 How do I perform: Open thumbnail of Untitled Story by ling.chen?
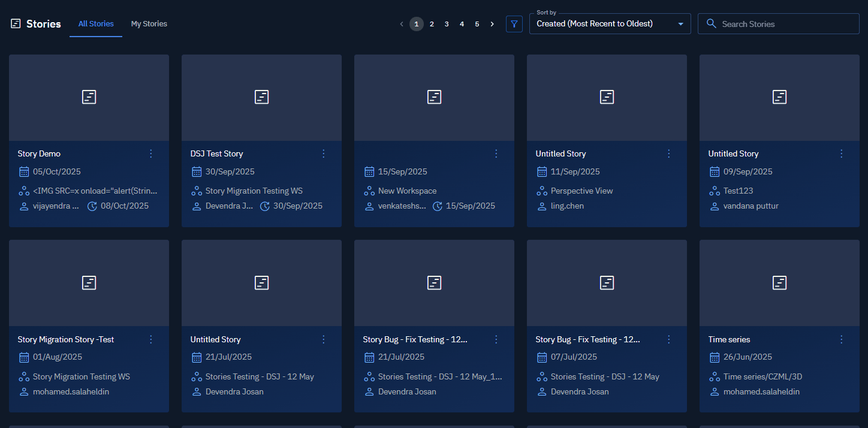(607, 98)
